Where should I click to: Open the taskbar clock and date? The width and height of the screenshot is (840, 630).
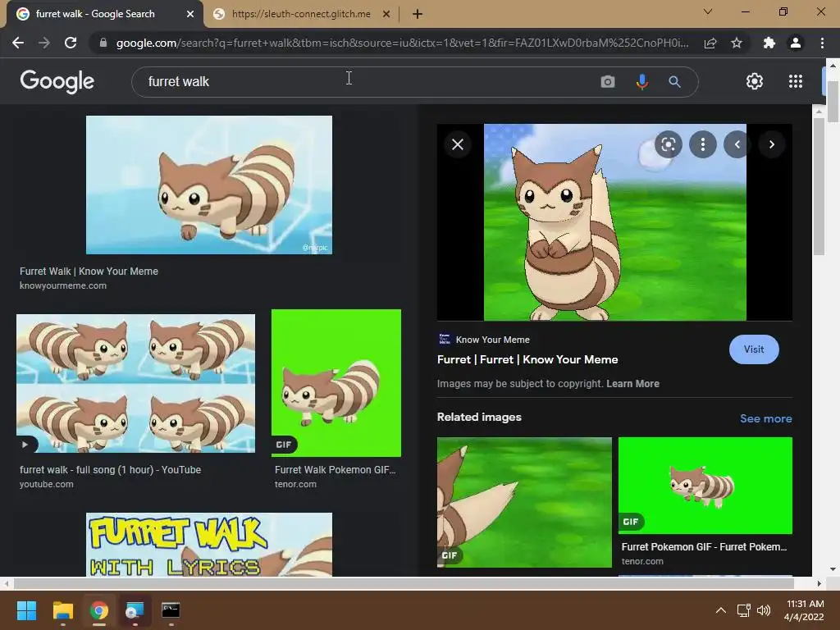pos(804,610)
